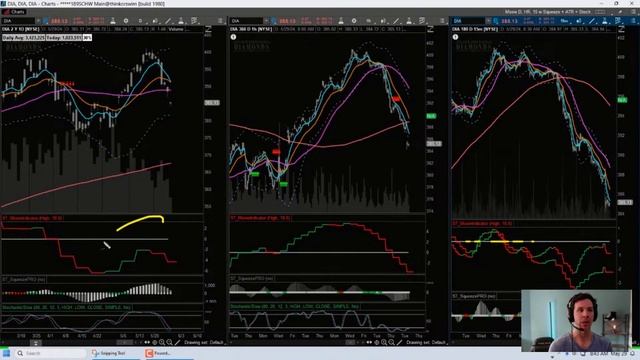The height and width of the screenshot is (360, 640).
Task: Open the grid layout selector at top right
Action: coord(600,12)
